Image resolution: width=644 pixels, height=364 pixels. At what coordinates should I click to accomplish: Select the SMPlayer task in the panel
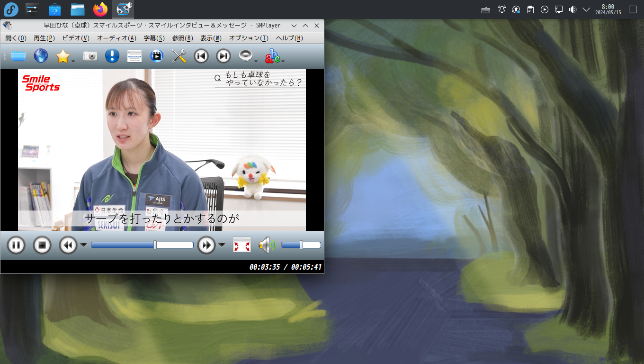coord(124,9)
